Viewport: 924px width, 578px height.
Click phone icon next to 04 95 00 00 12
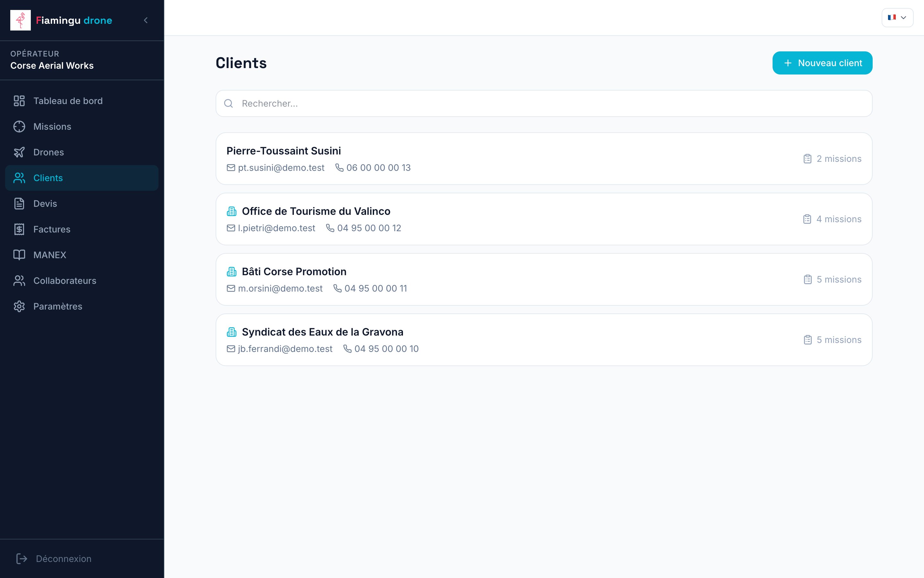[x=330, y=228]
